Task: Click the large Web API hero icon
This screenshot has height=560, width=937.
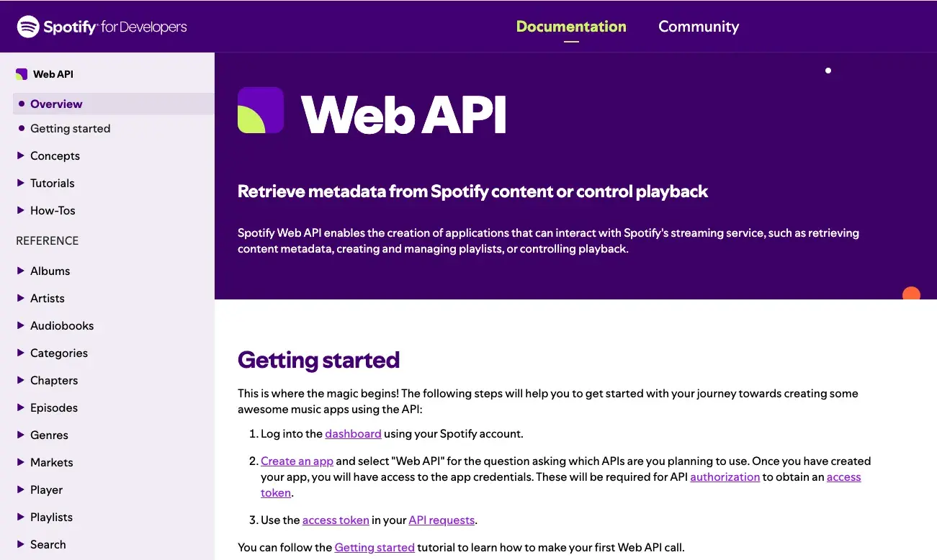Action: point(261,110)
